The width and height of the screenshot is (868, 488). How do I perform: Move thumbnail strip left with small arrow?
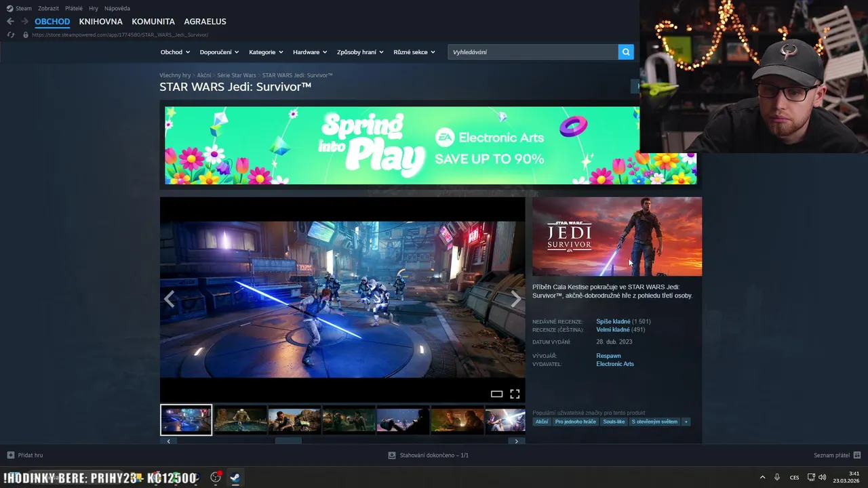[x=168, y=441]
